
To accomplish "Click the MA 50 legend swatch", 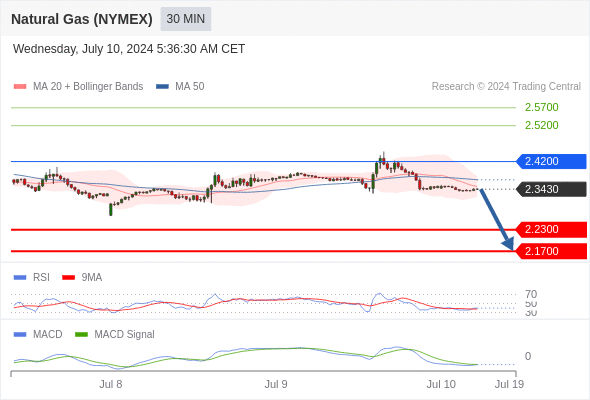I will click(162, 87).
